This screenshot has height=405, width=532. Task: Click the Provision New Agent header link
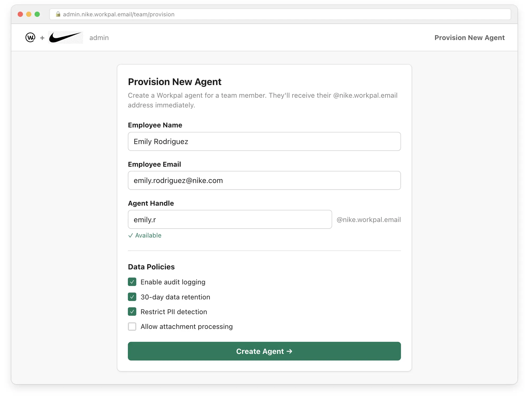pyautogui.click(x=470, y=37)
